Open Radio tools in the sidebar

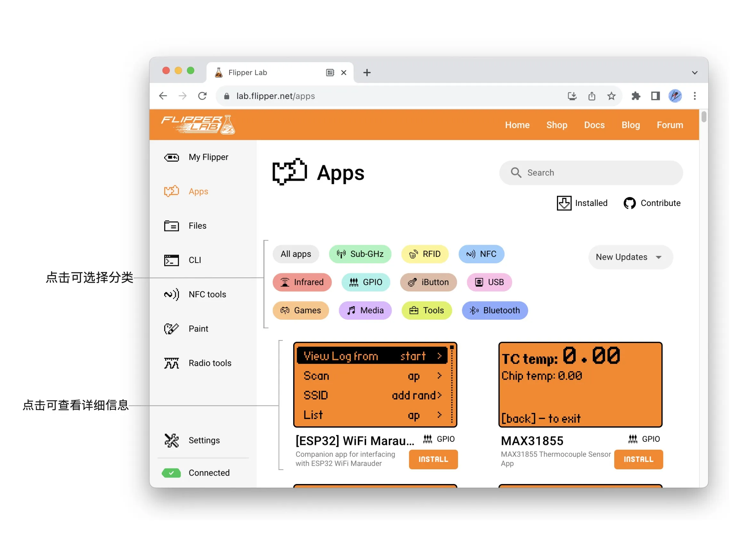click(x=198, y=363)
